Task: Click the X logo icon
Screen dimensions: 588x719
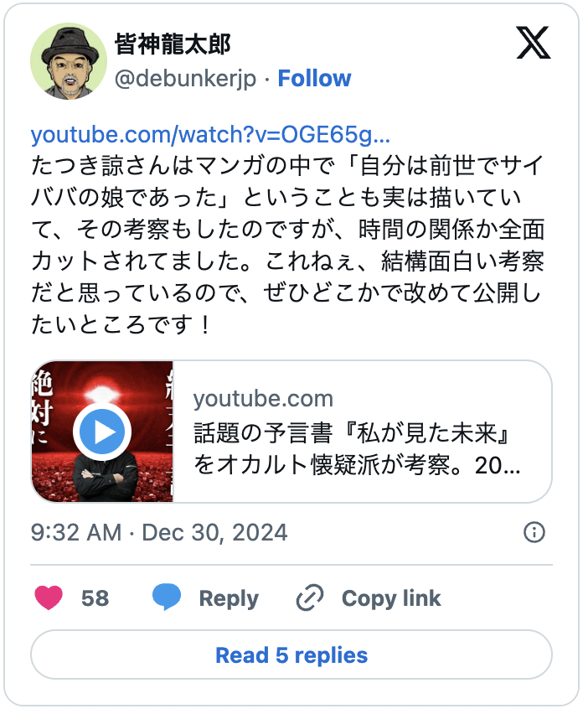Action: click(534, 44)
